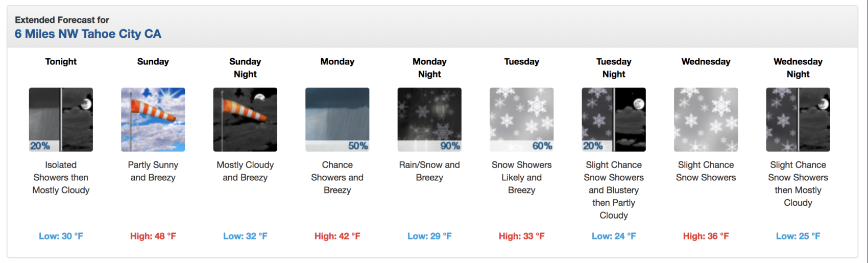Click Monday Night's 90% rain/snow icon
This screenshot has width=868, height=263.
click(x=429, y=119)
